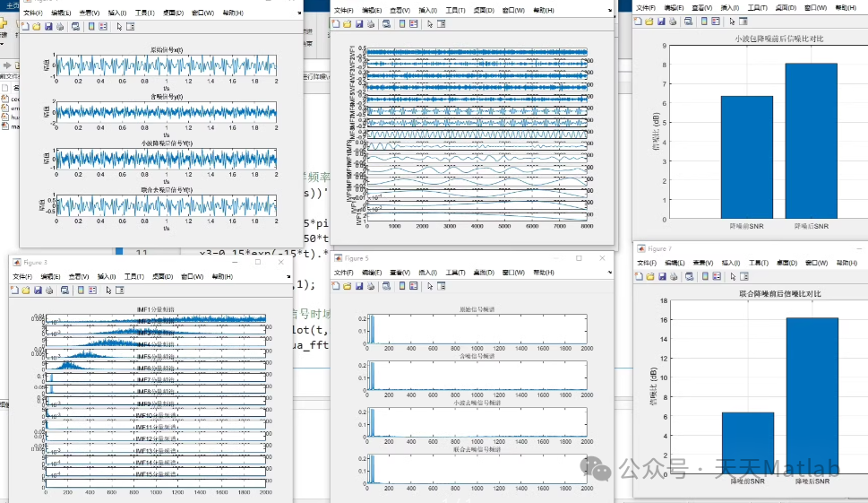This screenshot has height=503, width=868.
Task: Open 编辑(E) menu in 小波包降噪 SNR figure window
Action: (x=674, y=8)
